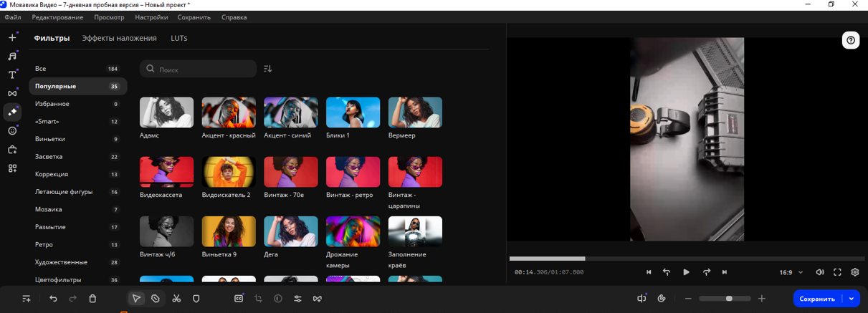This screenshot has height=313, width=868.
Task: Undo the last action
Action: pyautogui.click(x=53, y=299)
